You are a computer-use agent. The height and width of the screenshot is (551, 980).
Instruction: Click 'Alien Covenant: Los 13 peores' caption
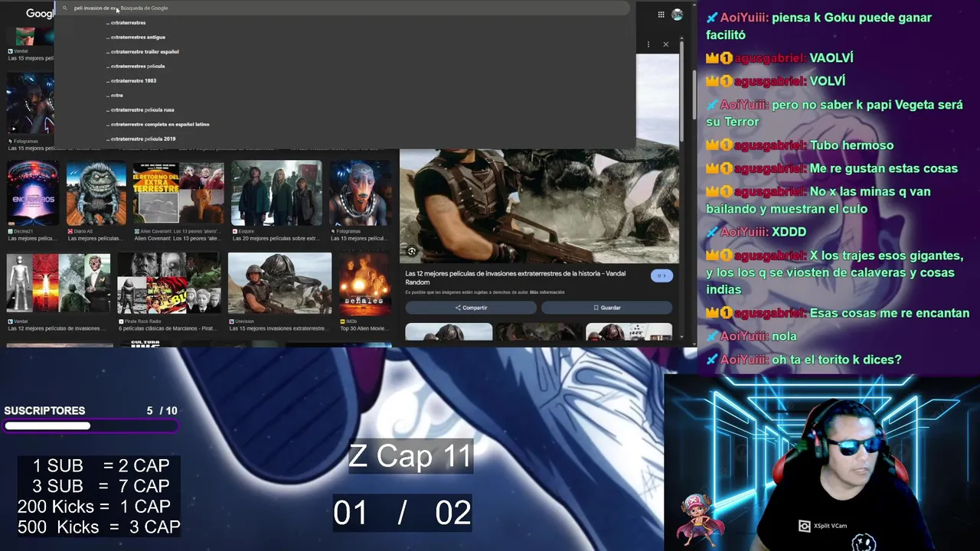178,238
